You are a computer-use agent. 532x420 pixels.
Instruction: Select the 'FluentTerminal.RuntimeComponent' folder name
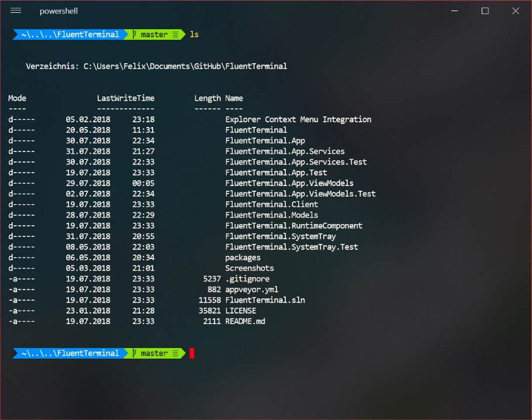[x=293, y=226]
